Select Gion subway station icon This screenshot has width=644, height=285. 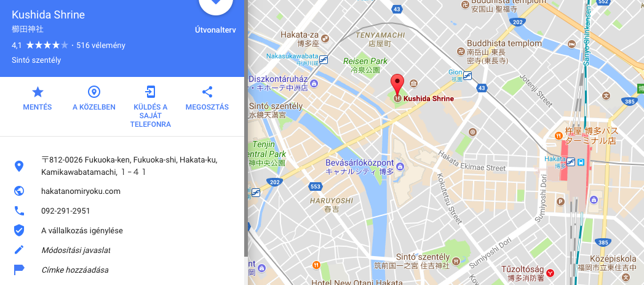467,76
